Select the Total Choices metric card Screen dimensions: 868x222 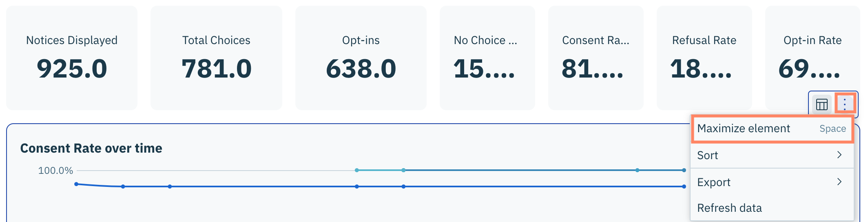[216, 58]
